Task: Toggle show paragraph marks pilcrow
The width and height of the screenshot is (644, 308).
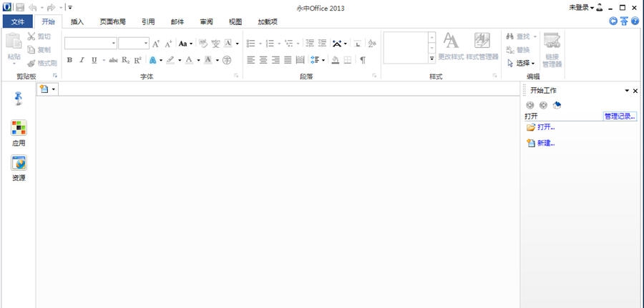Action: pyautogui.click(x=363, y=60)
